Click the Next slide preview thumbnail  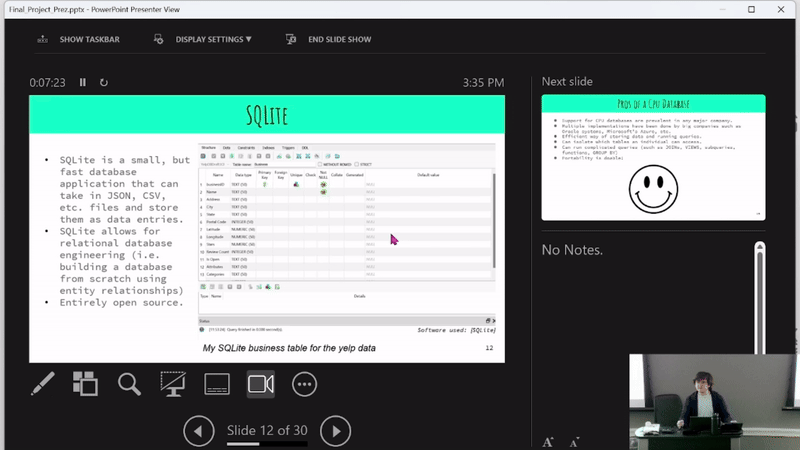coord(653,157)
